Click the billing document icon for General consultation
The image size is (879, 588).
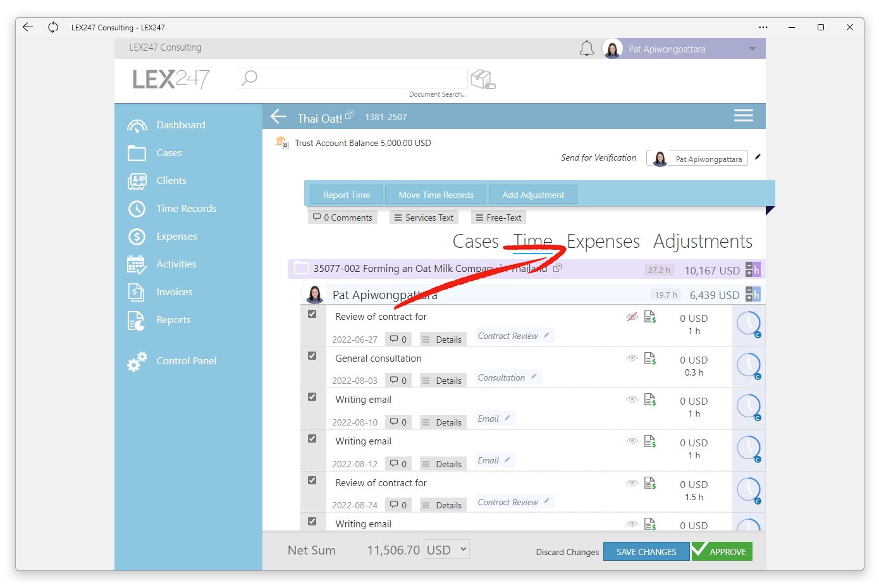pos(649,358)
